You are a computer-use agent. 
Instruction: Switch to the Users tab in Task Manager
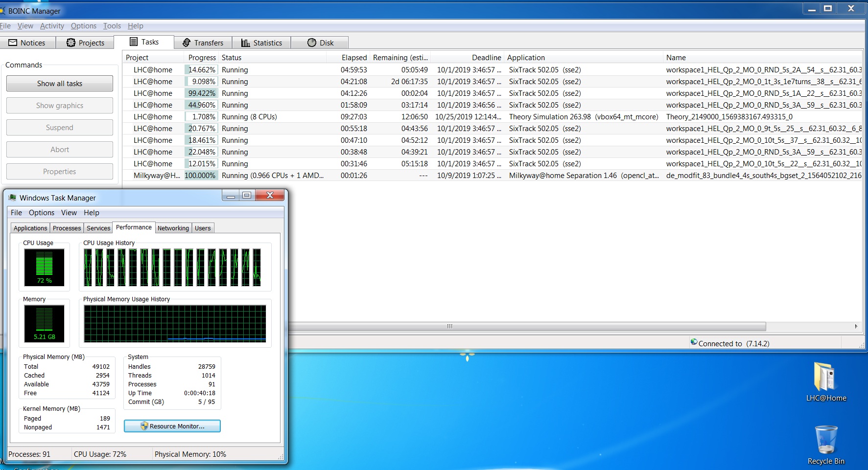pyautogui.click(x=203, y=228)
